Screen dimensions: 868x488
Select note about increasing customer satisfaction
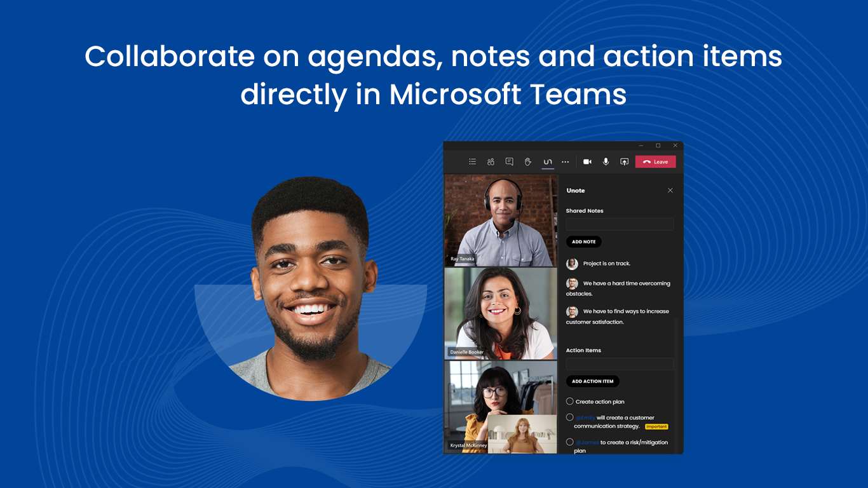(x=618, y=316)
